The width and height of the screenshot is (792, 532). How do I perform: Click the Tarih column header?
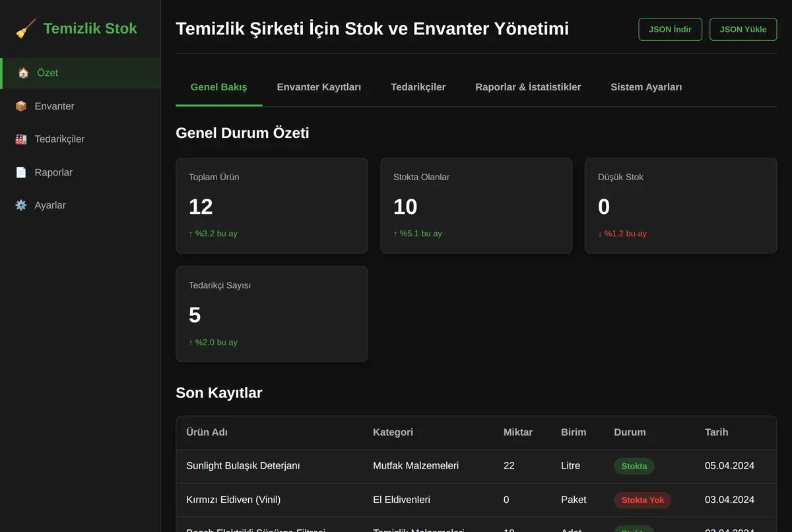pyautogui.click(x=716, y=432)
